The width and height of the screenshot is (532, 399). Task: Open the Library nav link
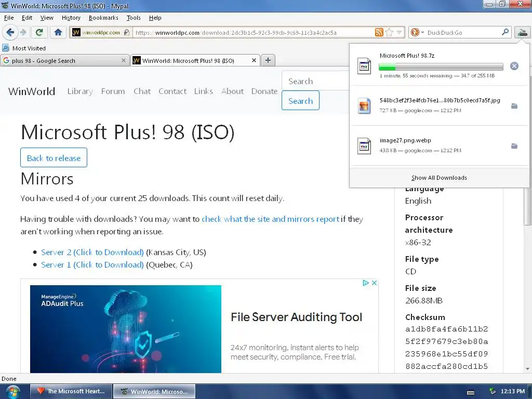80,91
